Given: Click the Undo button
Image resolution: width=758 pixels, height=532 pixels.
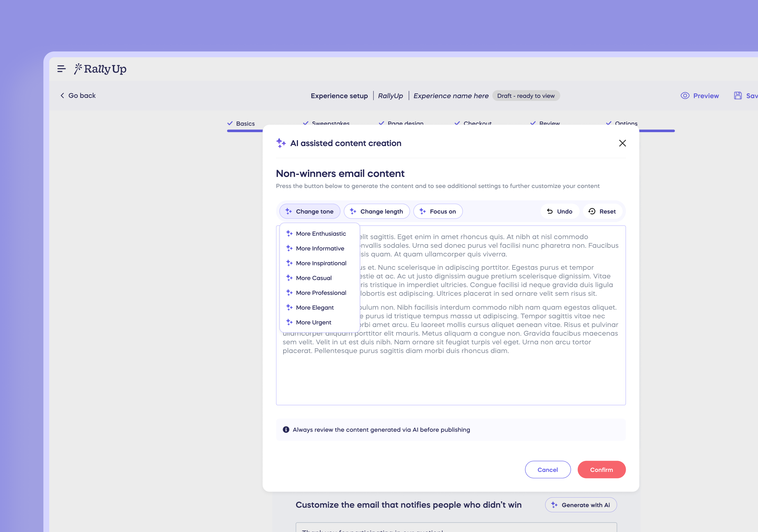Looking at the screenshot, I should click(x=560, y=211).
